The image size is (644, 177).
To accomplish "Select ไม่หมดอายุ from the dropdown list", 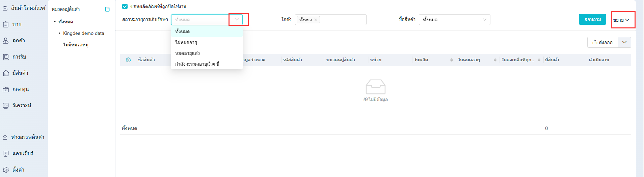I will pyautogui.click(x=186, y=42).
